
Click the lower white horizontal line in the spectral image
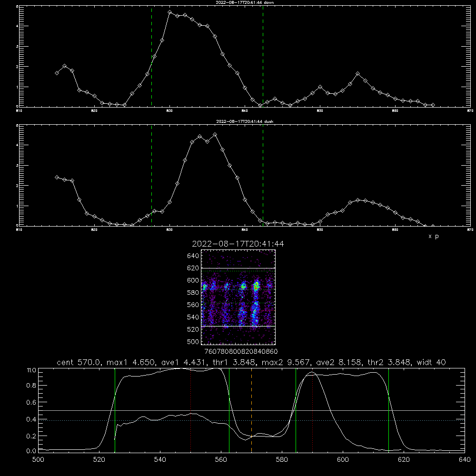pos(238,326)
